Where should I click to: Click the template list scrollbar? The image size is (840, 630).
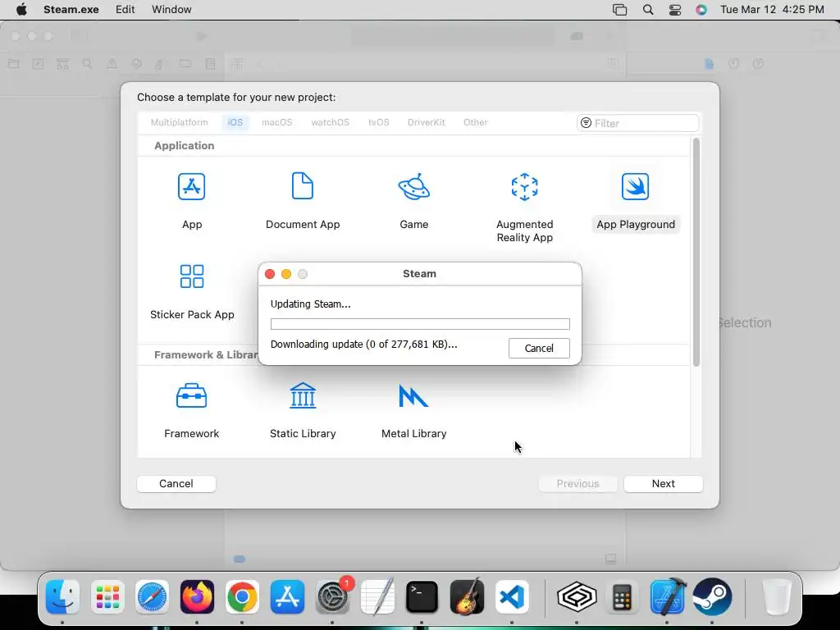696,252
